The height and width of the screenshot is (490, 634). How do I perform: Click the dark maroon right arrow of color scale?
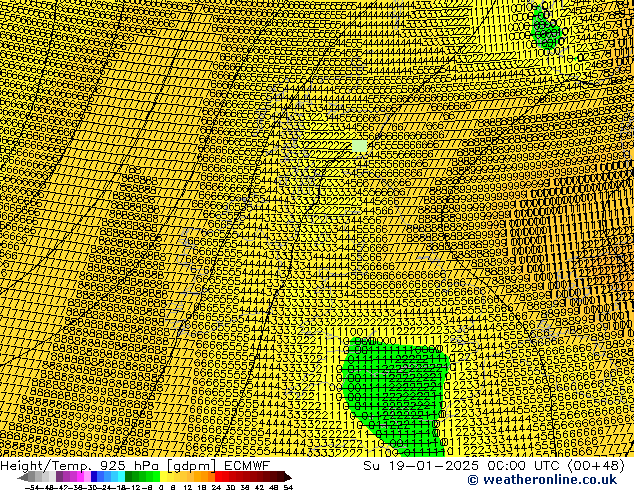[287, 476]
